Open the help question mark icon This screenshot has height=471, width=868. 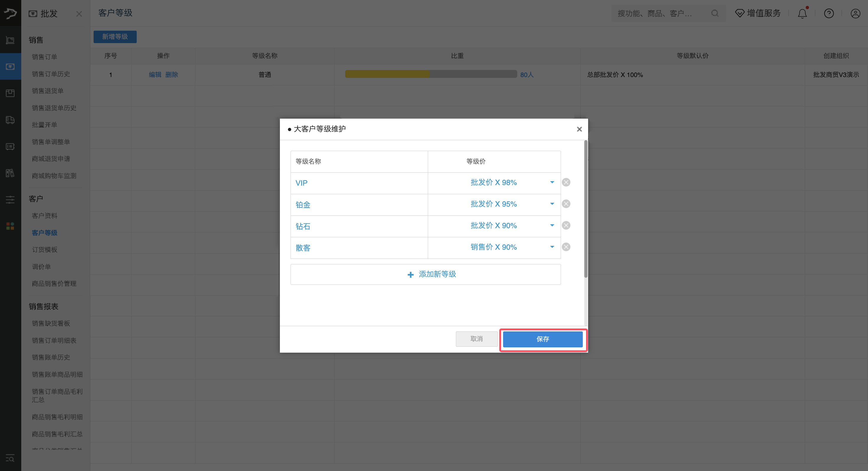(x=829, y=14)
